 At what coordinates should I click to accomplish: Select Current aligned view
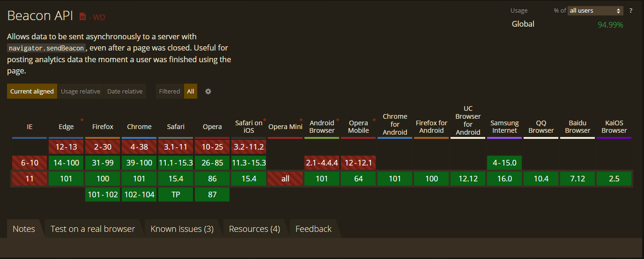[32, 91]
